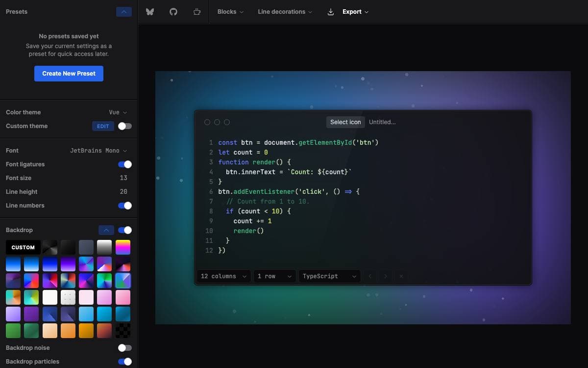Click the 'Backdrop particles' label
This screenshot has width=588, height=368.
point(32,362)
